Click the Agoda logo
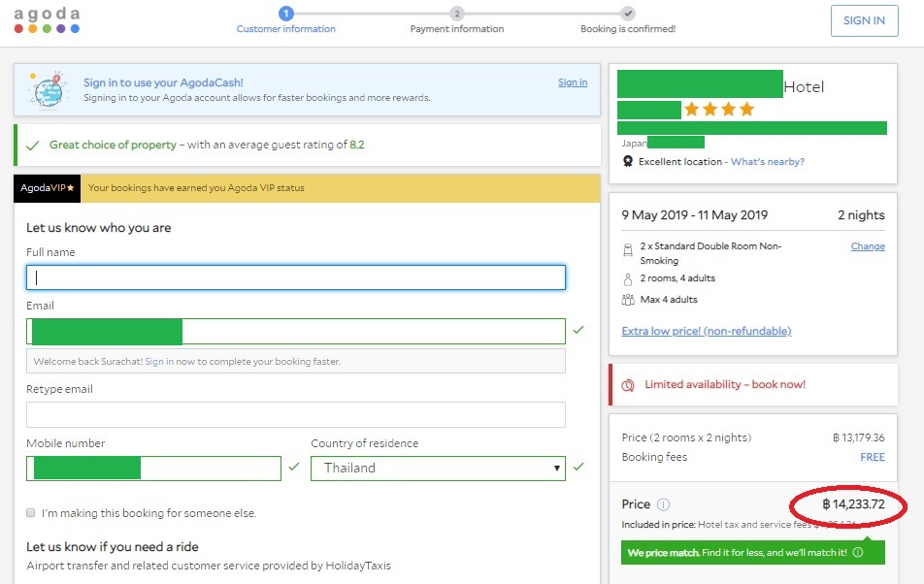 click(47, 20)
